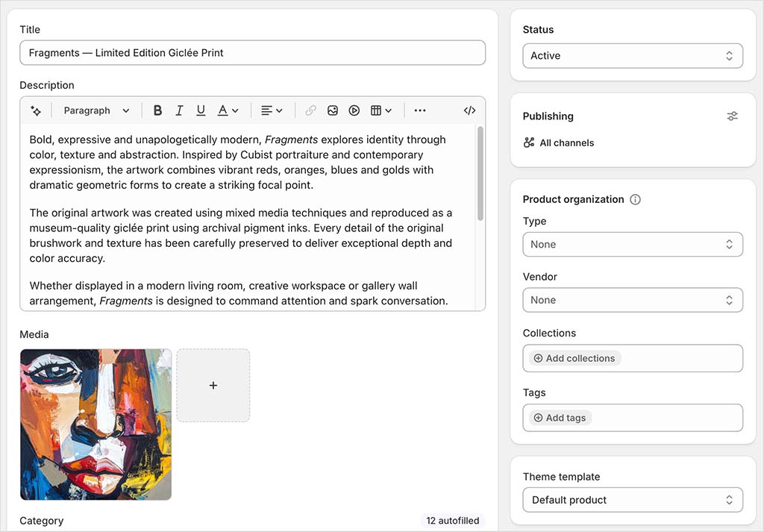Screen dimensions: 764x532
Task: Click the AI generate text sparkle icon
Action: click(36, 110)
